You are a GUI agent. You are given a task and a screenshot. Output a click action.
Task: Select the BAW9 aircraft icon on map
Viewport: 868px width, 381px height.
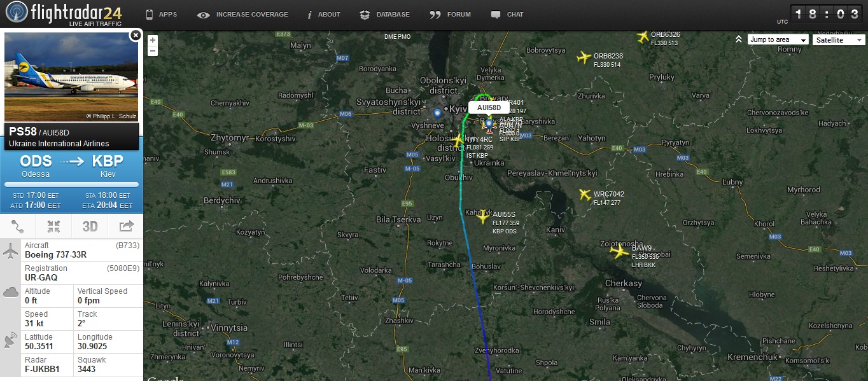tap(619, 251)
